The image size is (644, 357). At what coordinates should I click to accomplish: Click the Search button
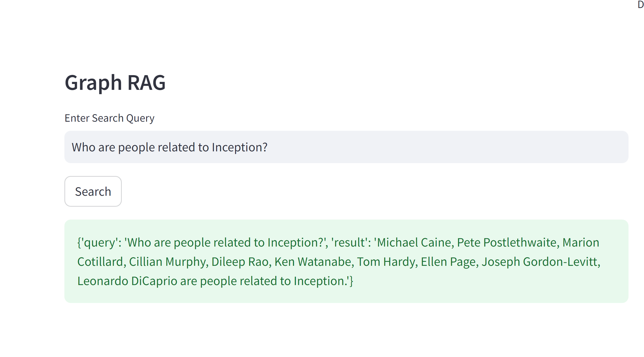(93, 191)
